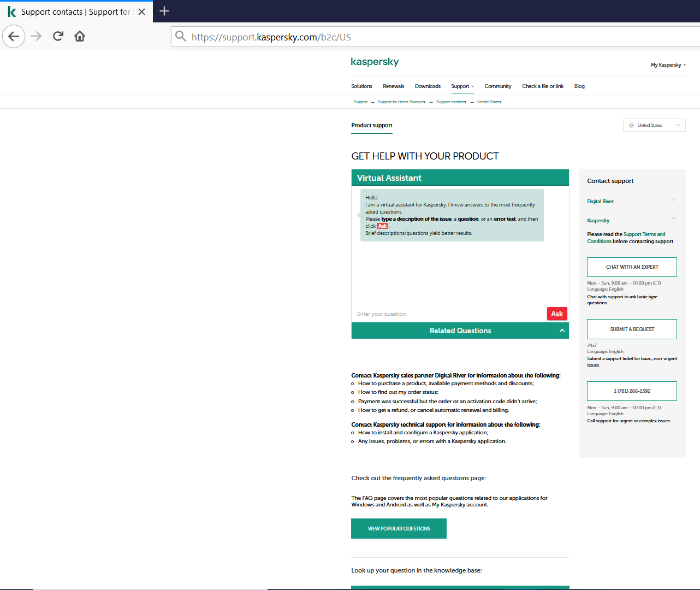Click the globe icon in country selector

pyautogui.click(x=631, y=126)
